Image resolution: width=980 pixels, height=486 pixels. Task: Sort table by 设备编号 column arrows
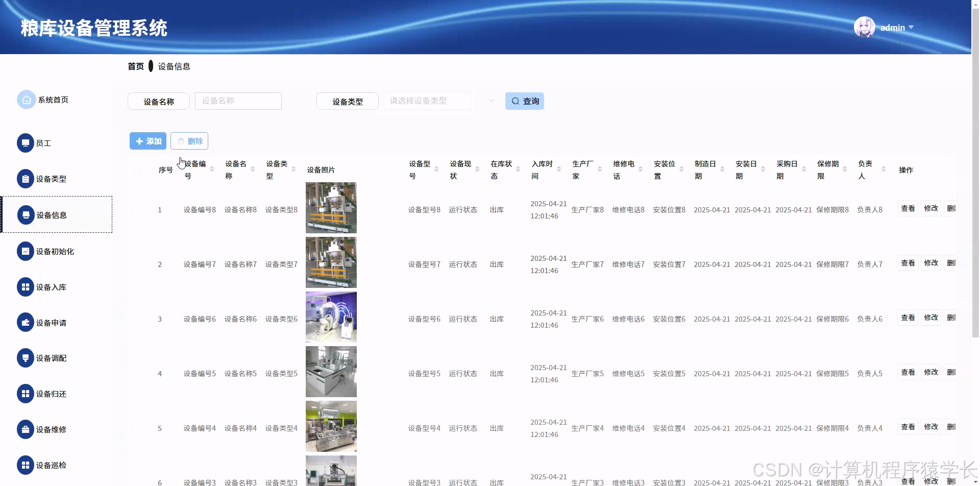[x=212, y=169]
